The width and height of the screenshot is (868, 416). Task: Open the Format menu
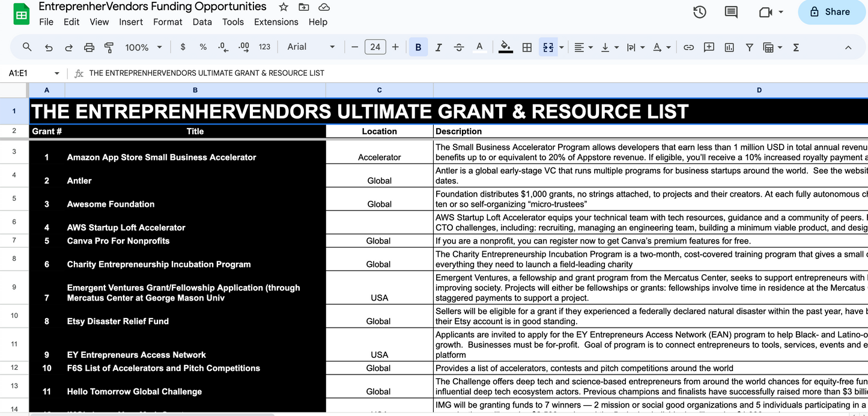tap(168, 22)
